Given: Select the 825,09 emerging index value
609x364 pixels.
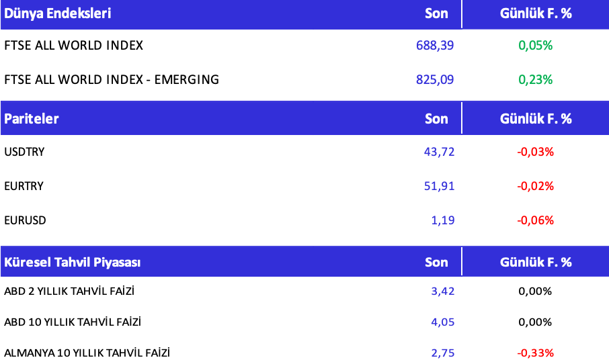Looking at the screenshot, I should (x=435, y=79).
